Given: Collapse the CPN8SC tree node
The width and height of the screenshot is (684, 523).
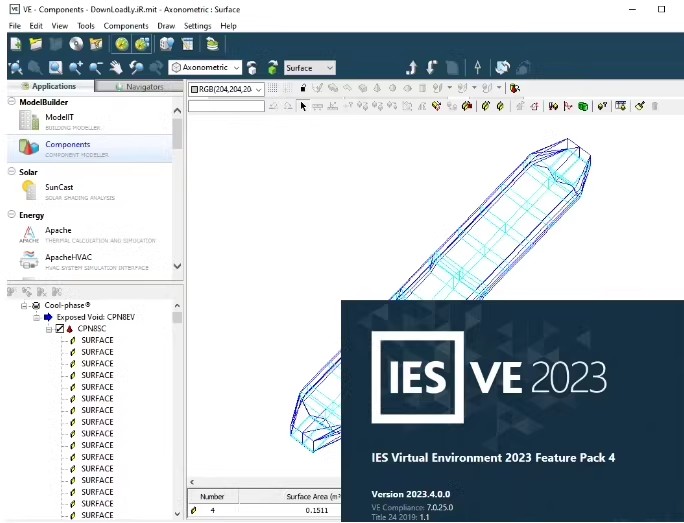Looking at the screenshot, I should click(49, 329).
